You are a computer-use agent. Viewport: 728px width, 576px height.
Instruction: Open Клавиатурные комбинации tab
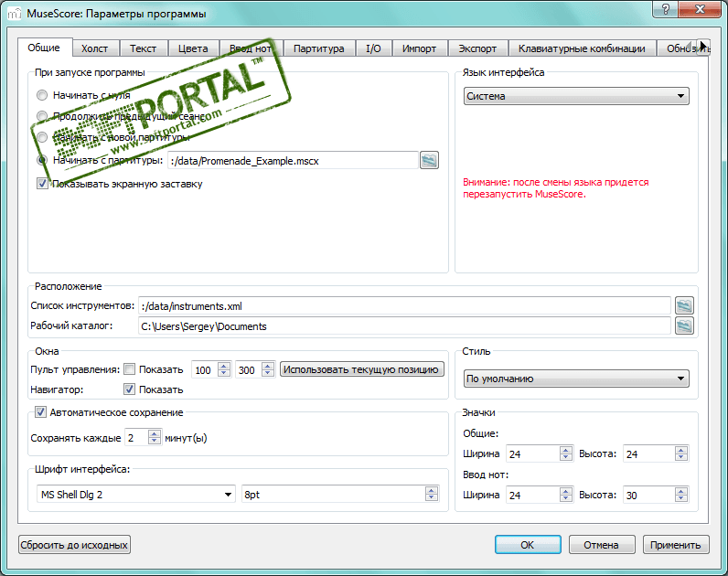tap(582, 48)
